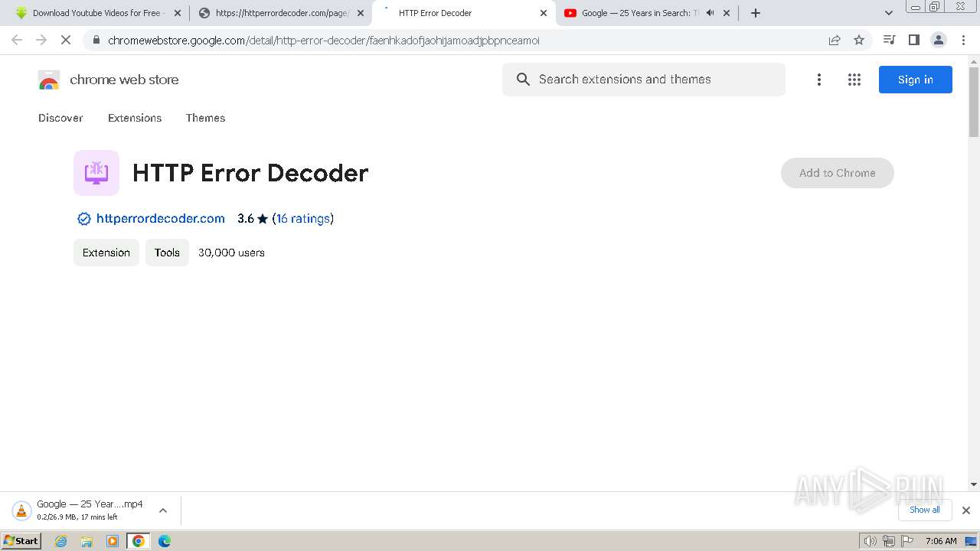This screenshot has height=551, width=980.
Task: Expand the tab search dropdown arrow
Action: pyautogui.click(x=889, y=13)
